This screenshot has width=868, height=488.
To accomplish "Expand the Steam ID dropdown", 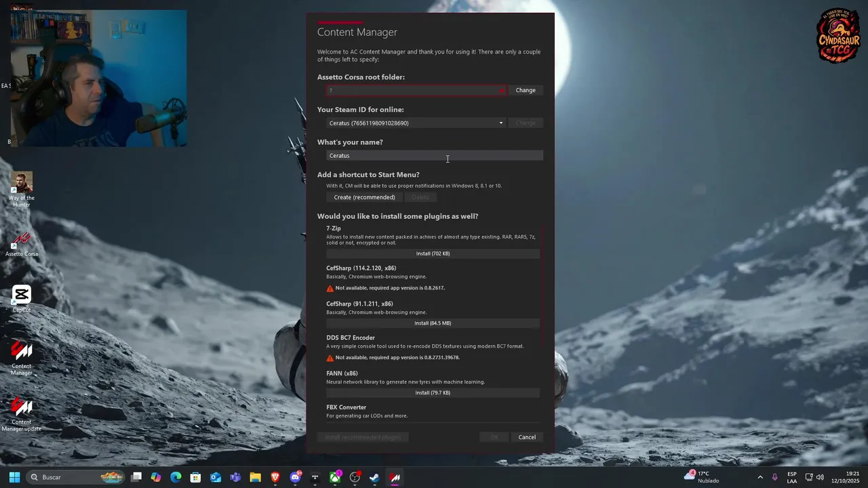I will coord(501,123).
